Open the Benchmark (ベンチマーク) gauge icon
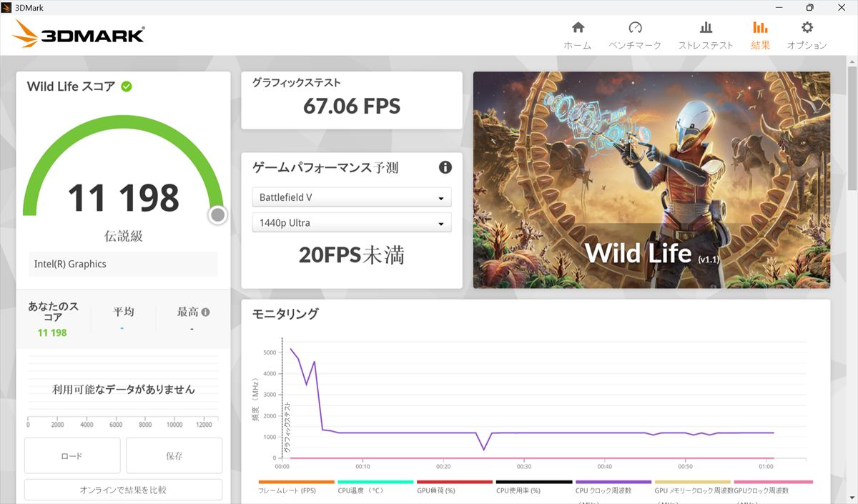The image size is (858, 504). click(x=635, y=29)
